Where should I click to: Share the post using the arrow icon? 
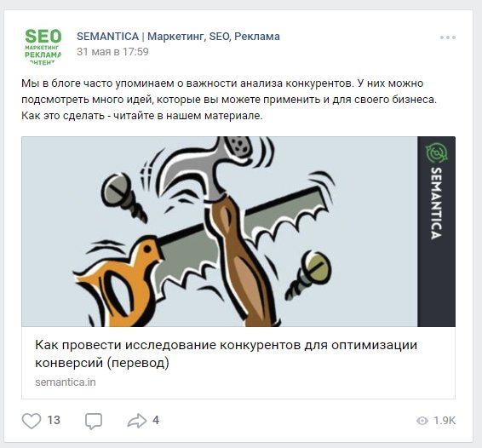point(137,421)
